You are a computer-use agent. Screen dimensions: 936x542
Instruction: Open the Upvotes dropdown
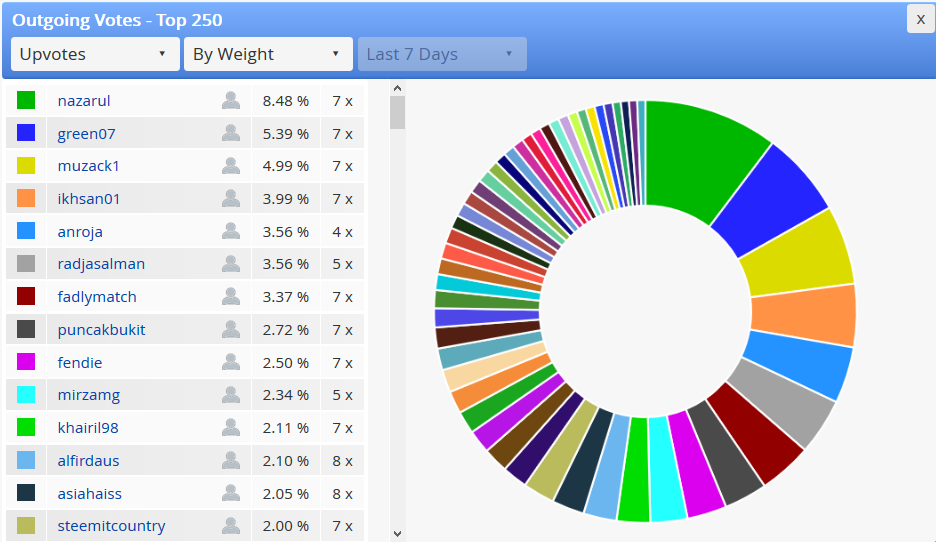click(x=95, y=54)
